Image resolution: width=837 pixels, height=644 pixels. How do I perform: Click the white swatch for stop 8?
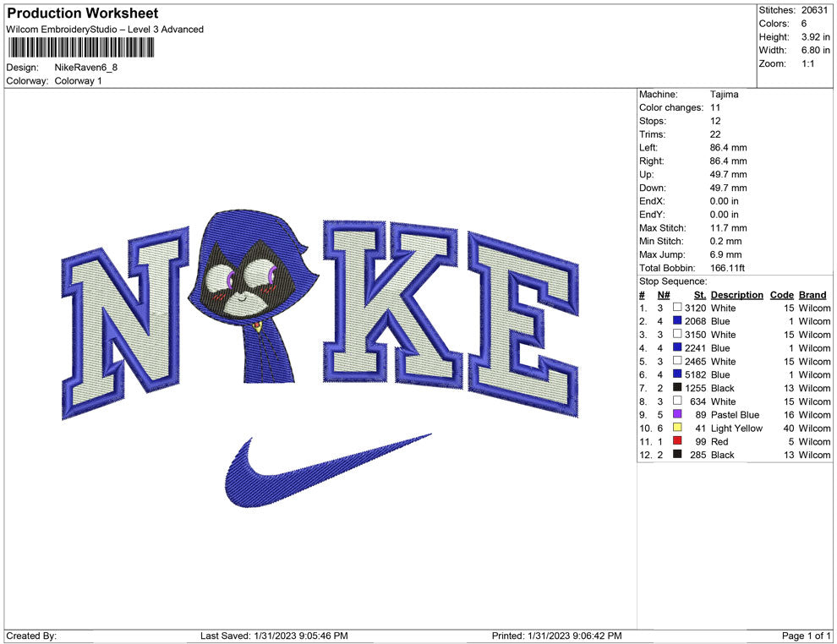(x=677, y=401)
